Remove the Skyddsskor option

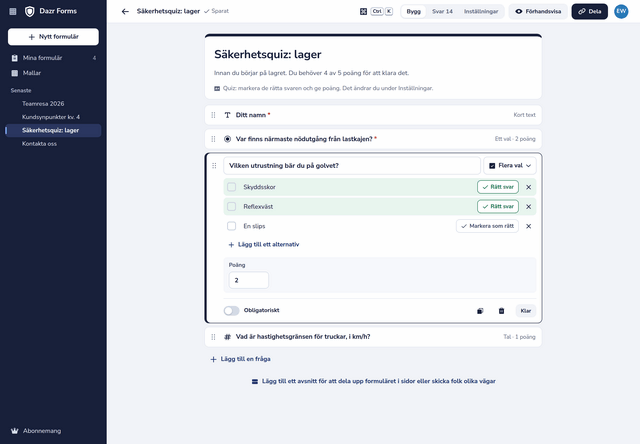tap(529, 187)
